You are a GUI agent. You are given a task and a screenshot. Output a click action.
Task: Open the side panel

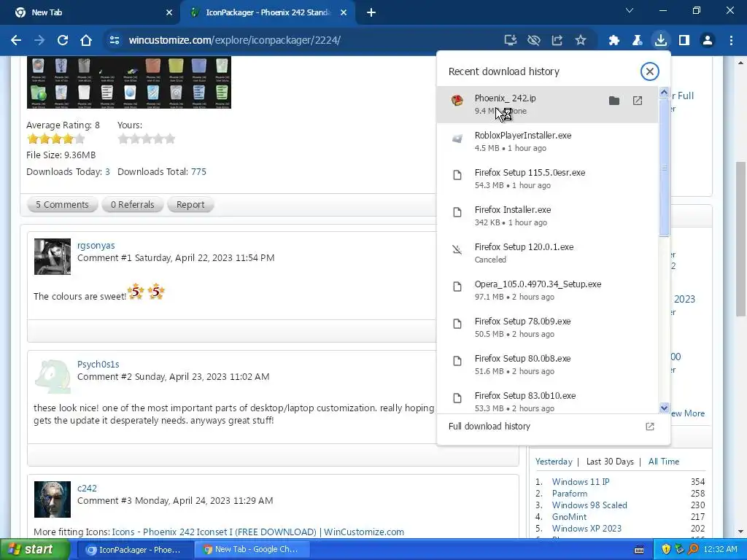684,41
